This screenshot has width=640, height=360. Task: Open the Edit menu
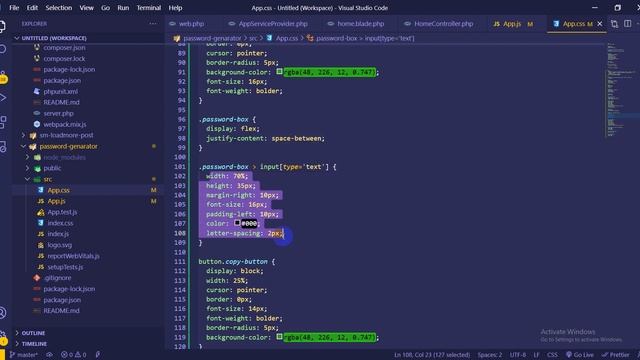[32, 8]
